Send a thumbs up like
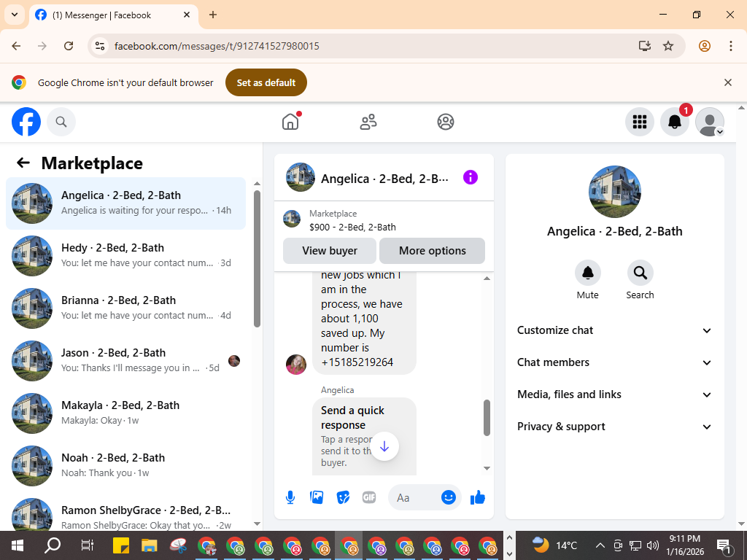 tap(477, 497)
